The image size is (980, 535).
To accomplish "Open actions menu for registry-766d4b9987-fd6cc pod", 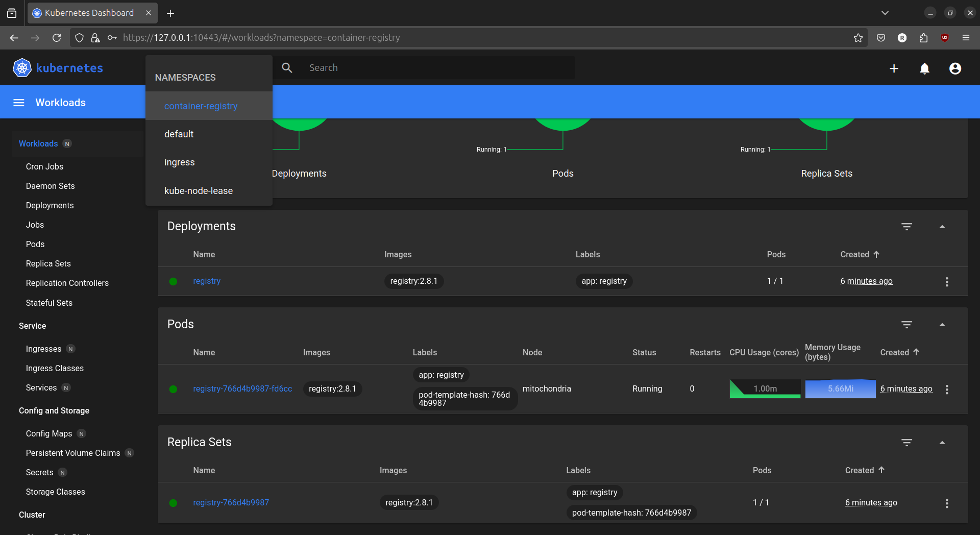I will tap(947, 390).
